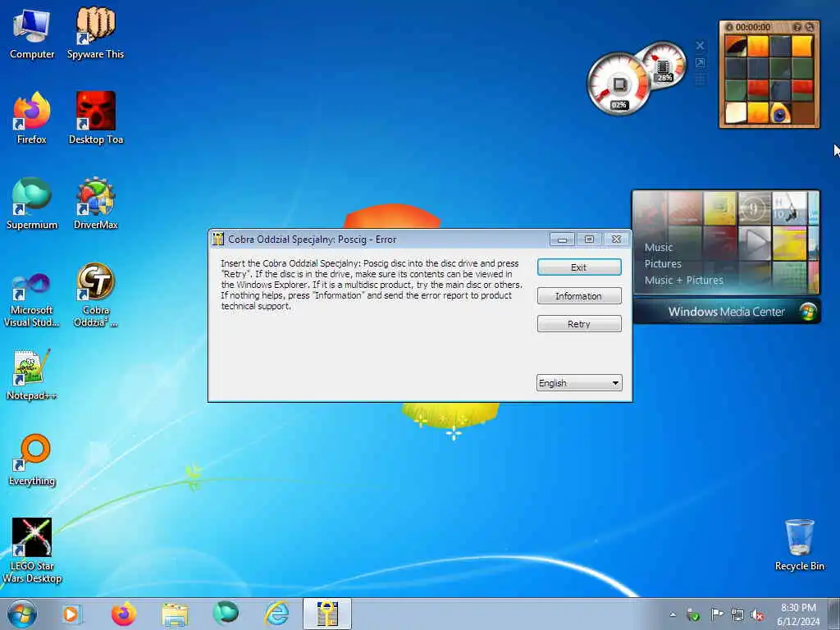Click the Show desktop strip at taskbar end
Viewport: 840px width, 630px height.
[x=834, y=614]
